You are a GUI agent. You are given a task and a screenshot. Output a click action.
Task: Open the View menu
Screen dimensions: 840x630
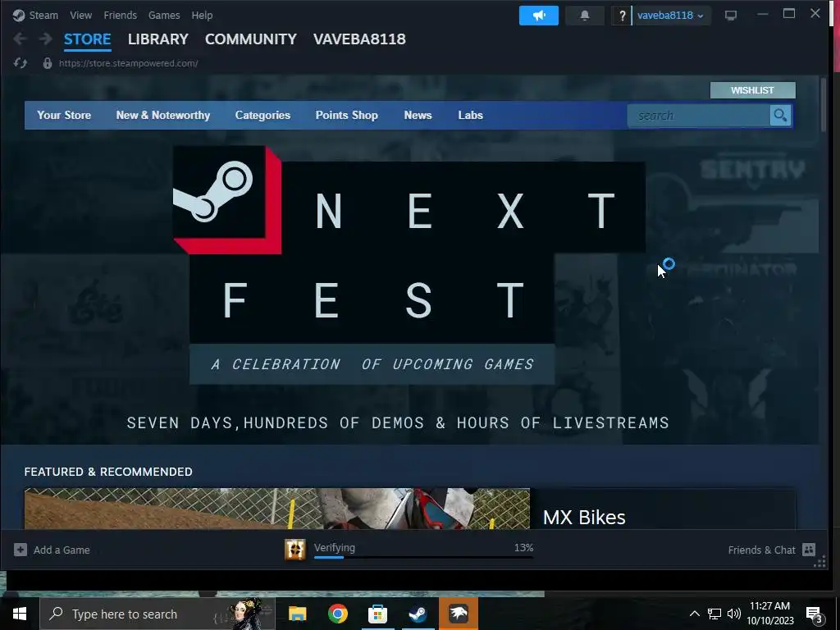(81, 15)
